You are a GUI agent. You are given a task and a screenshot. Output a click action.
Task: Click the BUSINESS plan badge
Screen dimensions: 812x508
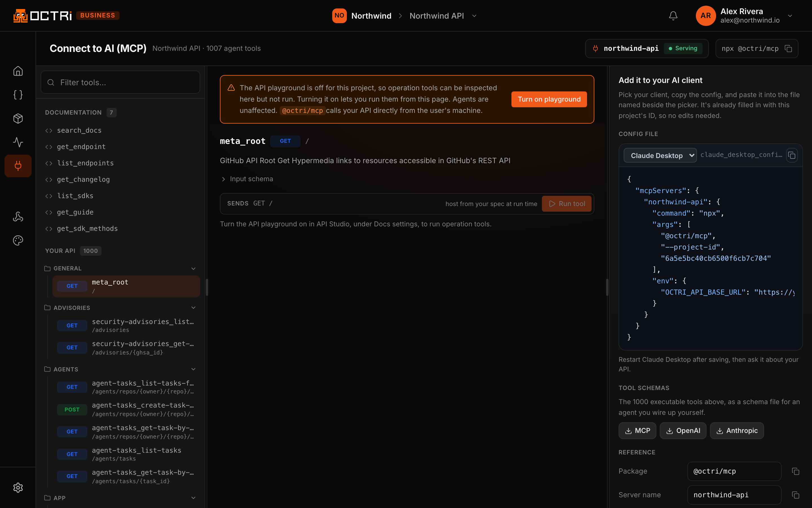(x=98, y=16)
